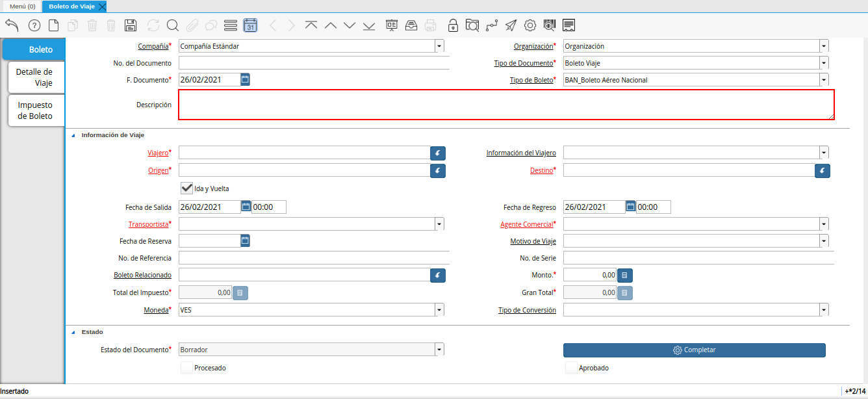Click into the Descripción text area

pos(505,105)
